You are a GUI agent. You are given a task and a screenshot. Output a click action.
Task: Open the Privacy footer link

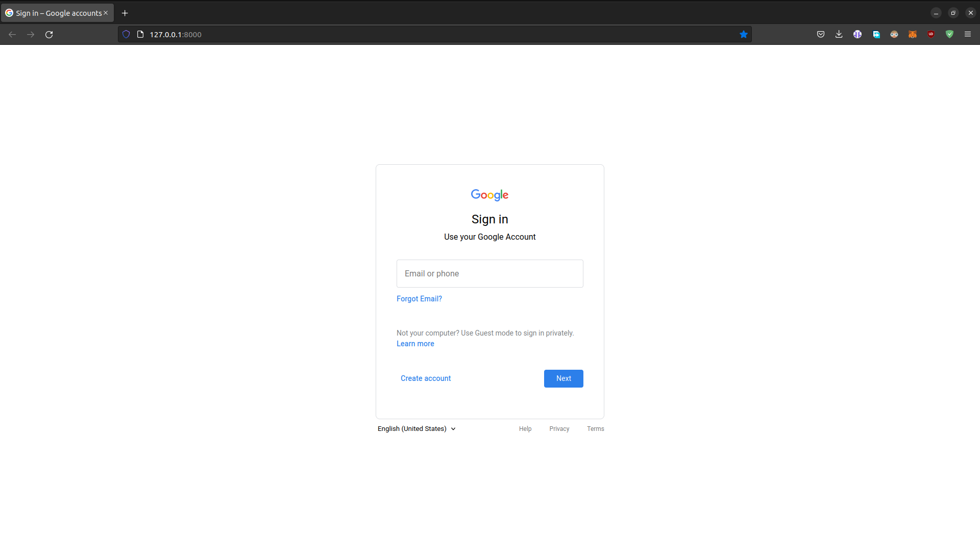(x=559, y=429)
